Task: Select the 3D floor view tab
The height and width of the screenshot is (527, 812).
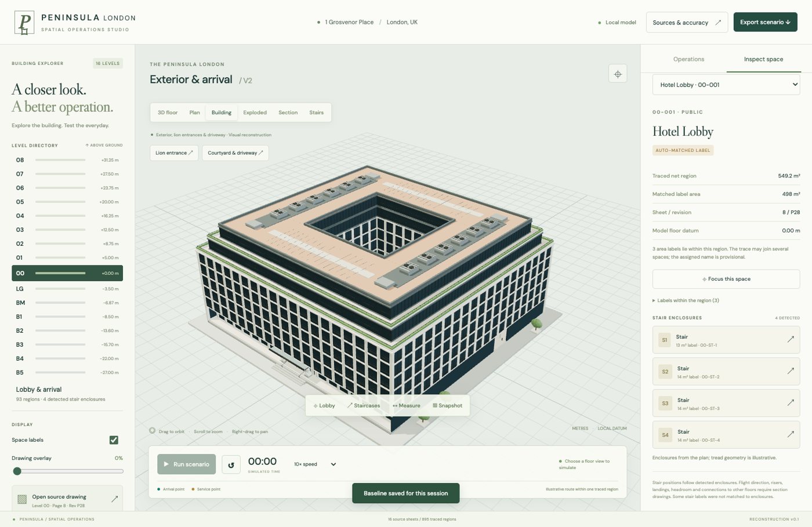Action: pyautogui.click(x=168, y=112)
